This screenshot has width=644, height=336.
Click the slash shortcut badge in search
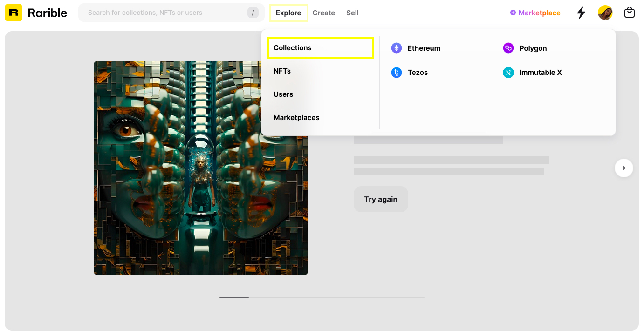[x=253, y=13]
